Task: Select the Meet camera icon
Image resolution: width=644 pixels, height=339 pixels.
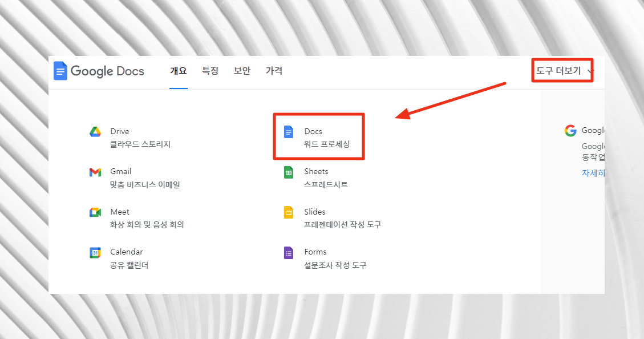Action: pos(95,212)
